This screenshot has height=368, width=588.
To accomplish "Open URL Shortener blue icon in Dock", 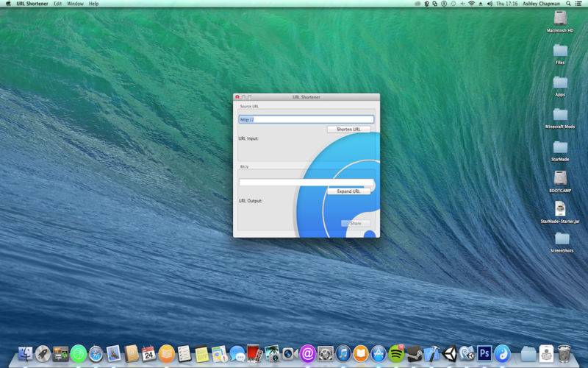I will click(502, 354).
